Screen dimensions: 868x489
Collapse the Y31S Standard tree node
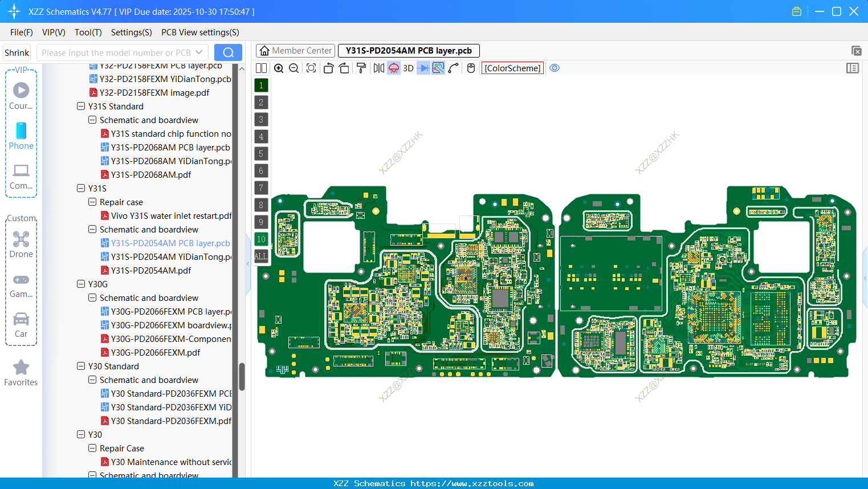coord(80,106)
